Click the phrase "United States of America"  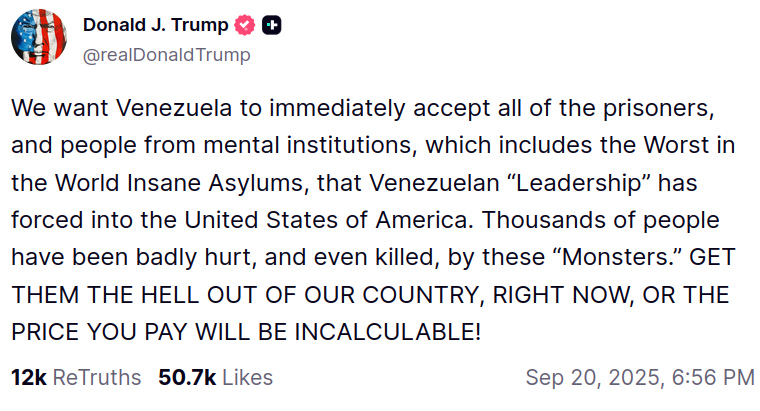tap(328, 220)
